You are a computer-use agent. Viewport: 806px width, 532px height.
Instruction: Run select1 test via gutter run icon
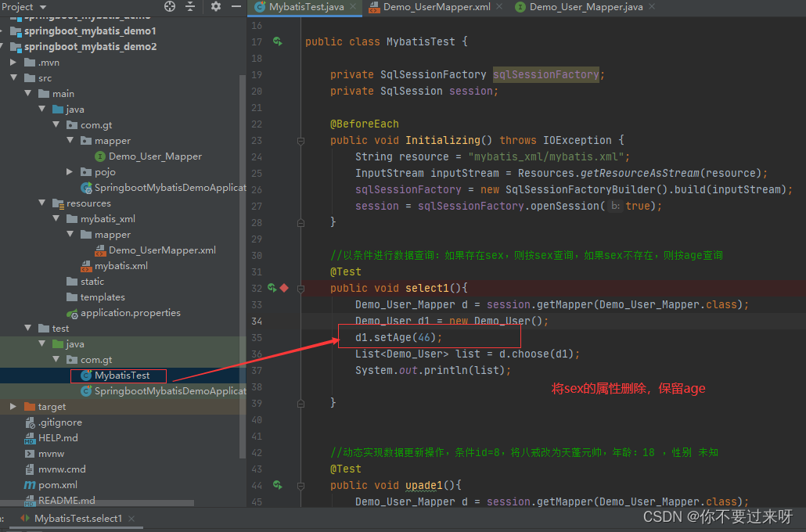coord(272,288)
